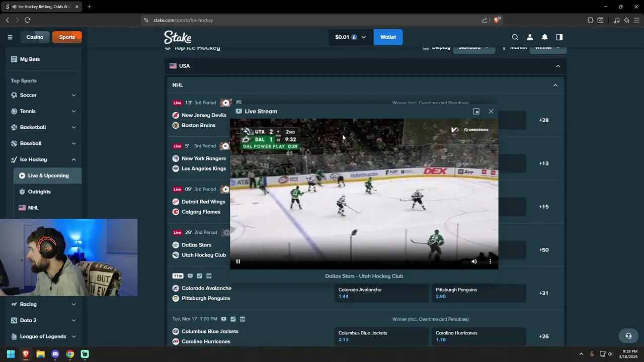Open the Brave browser main menu
This screenshot has width=644, height=362.
click(636, 20)
